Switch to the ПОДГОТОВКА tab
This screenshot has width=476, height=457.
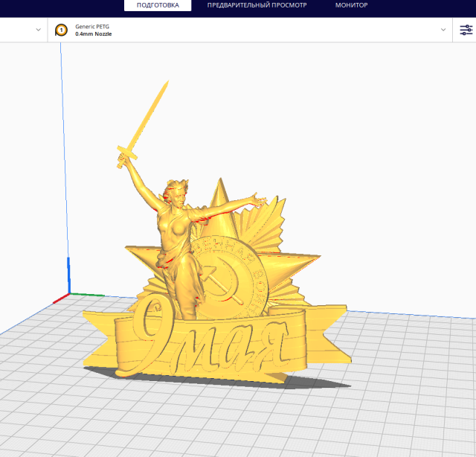157,5
